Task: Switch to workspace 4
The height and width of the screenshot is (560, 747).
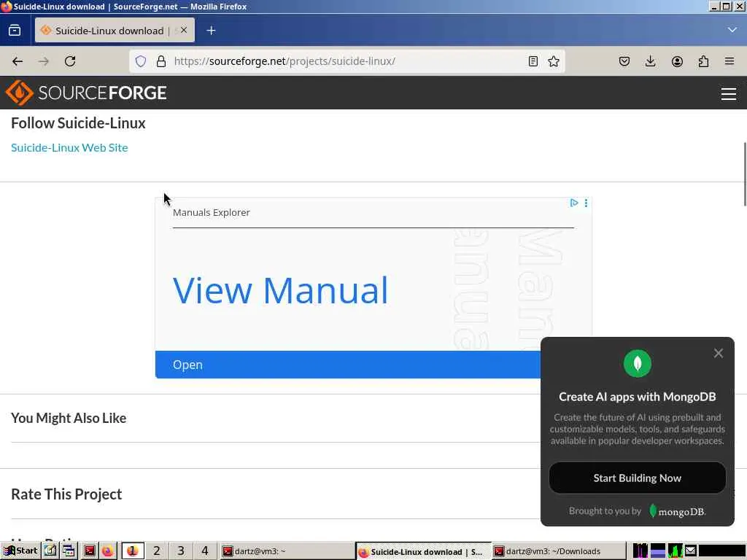Action: (x=205, y=551)
